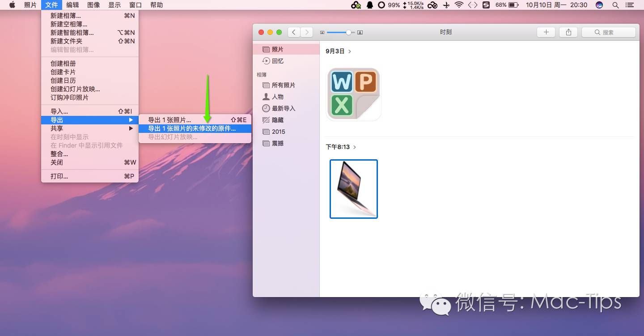Click the forward chevron navigation button
Screen dimensions: 644x336
tap(307, 32)
